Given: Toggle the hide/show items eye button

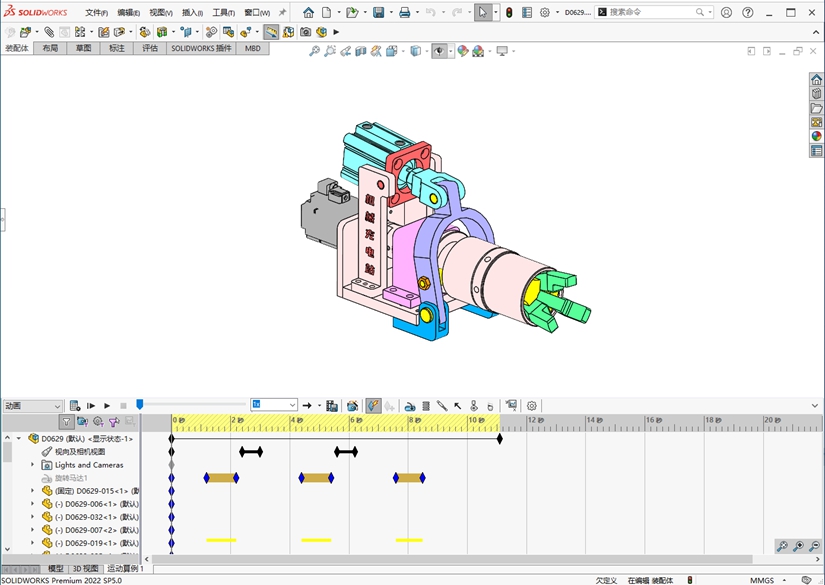Looking at the screenshot, I should click(438, 51).
